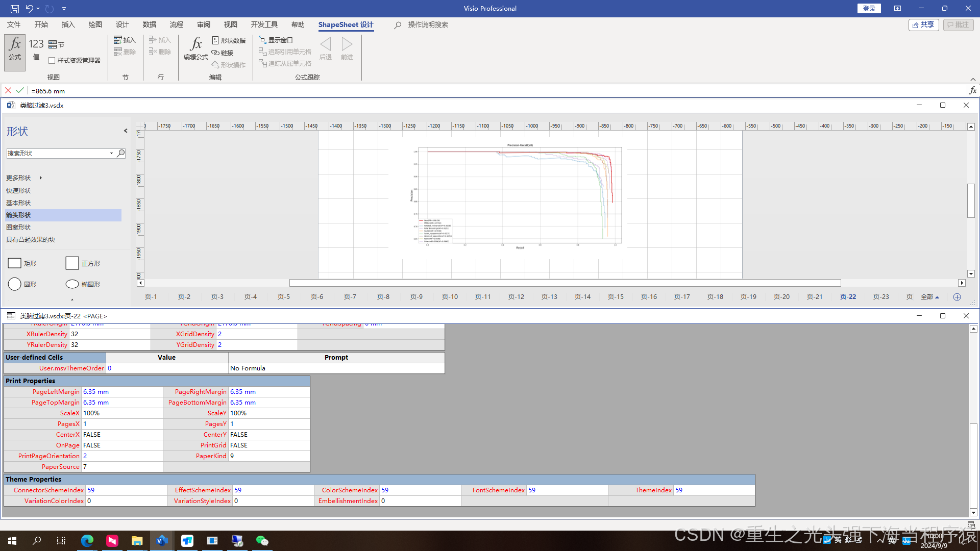This screenshot has width=980, height=551.
Task: Open WeChat from the taskbar
Action: pos(262,540)
